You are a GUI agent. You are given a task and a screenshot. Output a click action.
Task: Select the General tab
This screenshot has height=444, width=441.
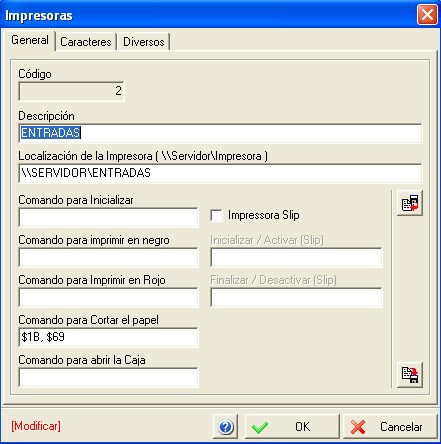30,40
